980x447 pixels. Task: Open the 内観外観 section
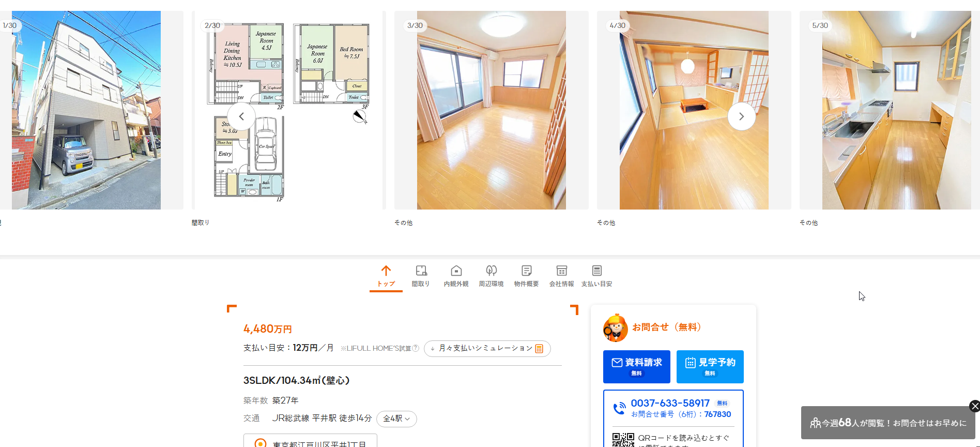[x=456, y=277]
